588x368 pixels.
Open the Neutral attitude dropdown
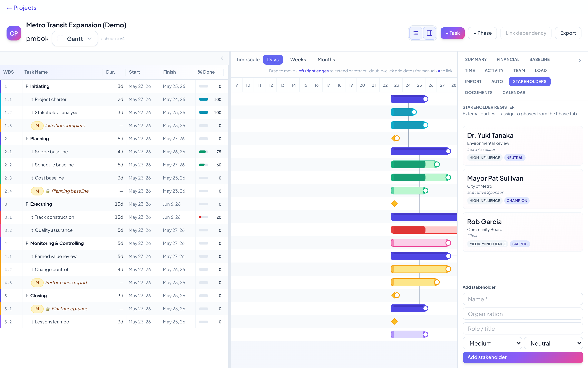(x=553, y=343)
